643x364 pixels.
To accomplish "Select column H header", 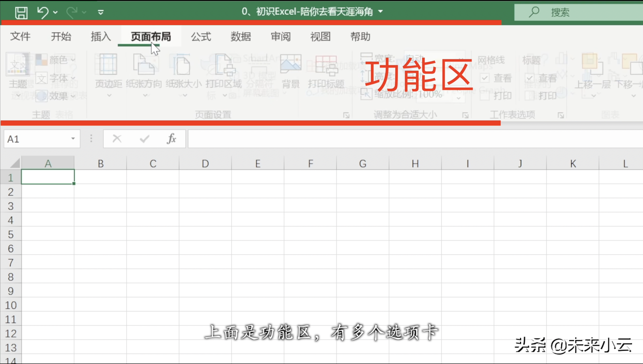I will pyautogui.click(x=415, y=163).
